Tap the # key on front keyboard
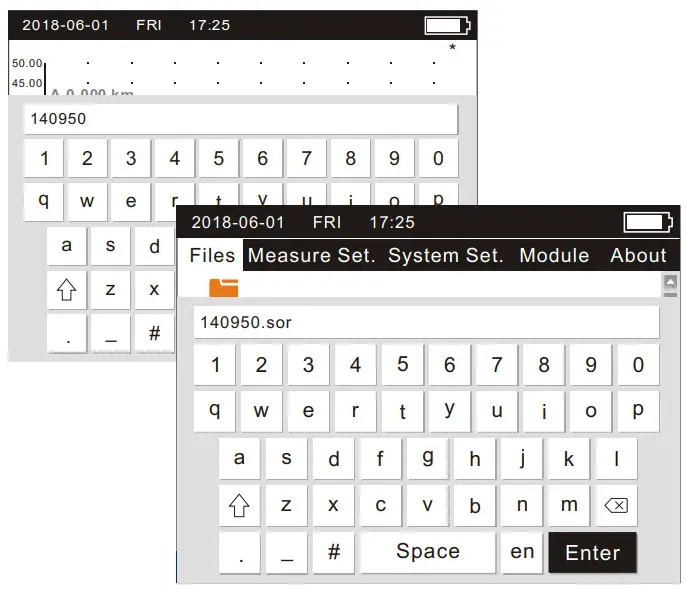687x592 pixels. (x=333, y=553)
